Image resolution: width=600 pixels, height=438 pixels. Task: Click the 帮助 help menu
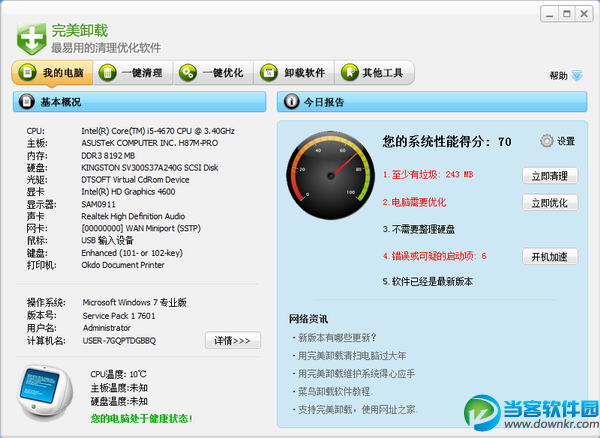pos(558,76)
